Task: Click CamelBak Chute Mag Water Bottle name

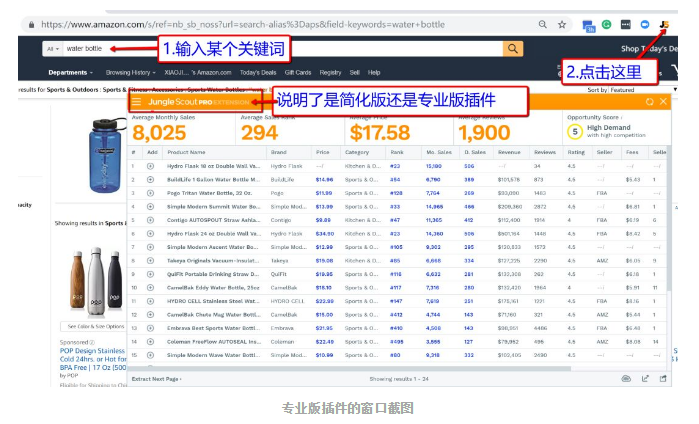Action: point(214,315)
